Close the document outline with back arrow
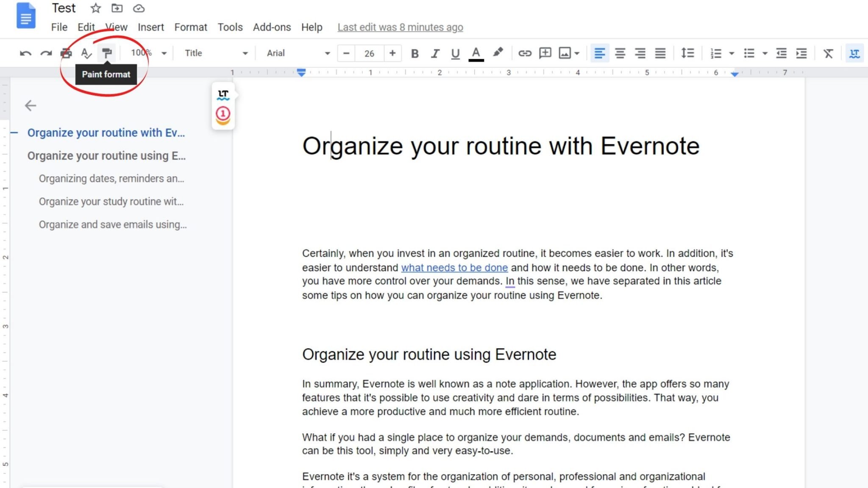 click(31, 105)
